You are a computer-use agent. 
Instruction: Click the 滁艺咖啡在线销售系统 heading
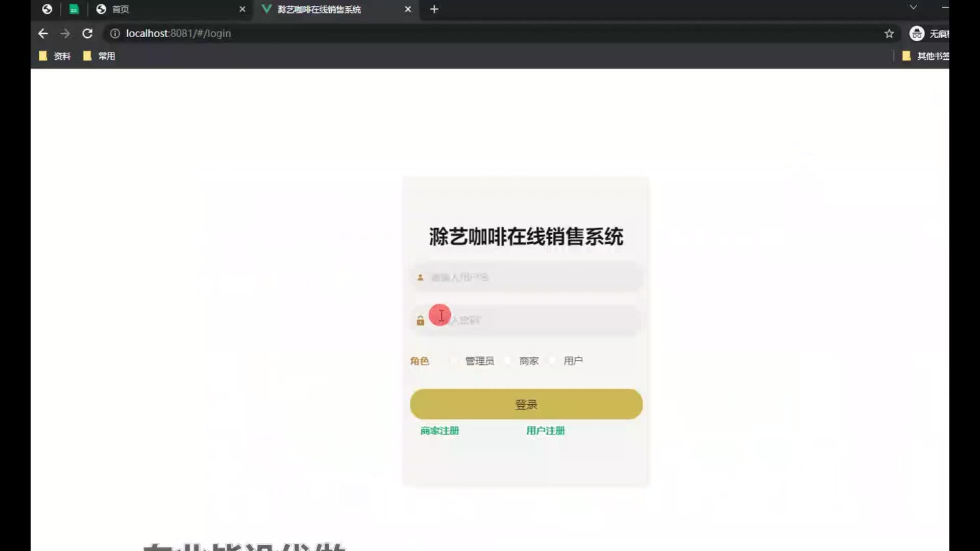click(526, 237)
